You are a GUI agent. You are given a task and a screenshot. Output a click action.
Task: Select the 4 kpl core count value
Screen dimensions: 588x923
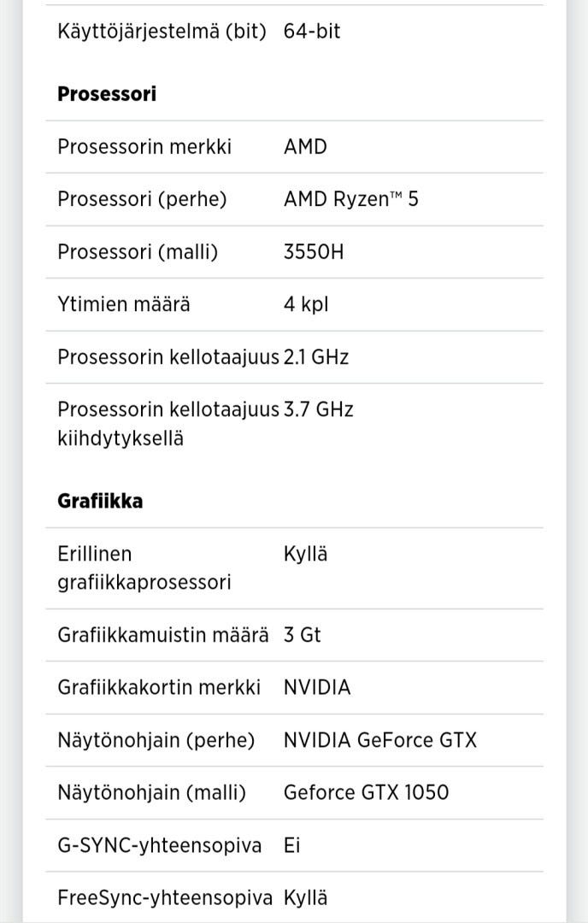coord(306,304)
